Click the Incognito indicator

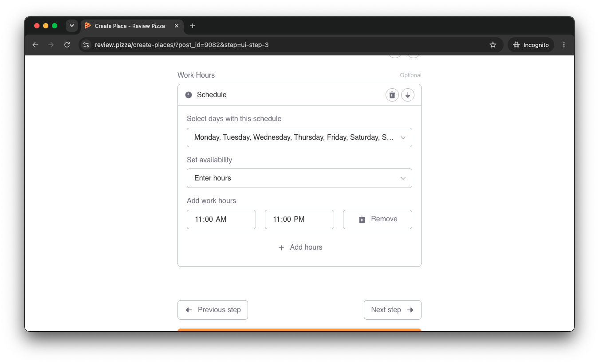(x=531, y=45)
